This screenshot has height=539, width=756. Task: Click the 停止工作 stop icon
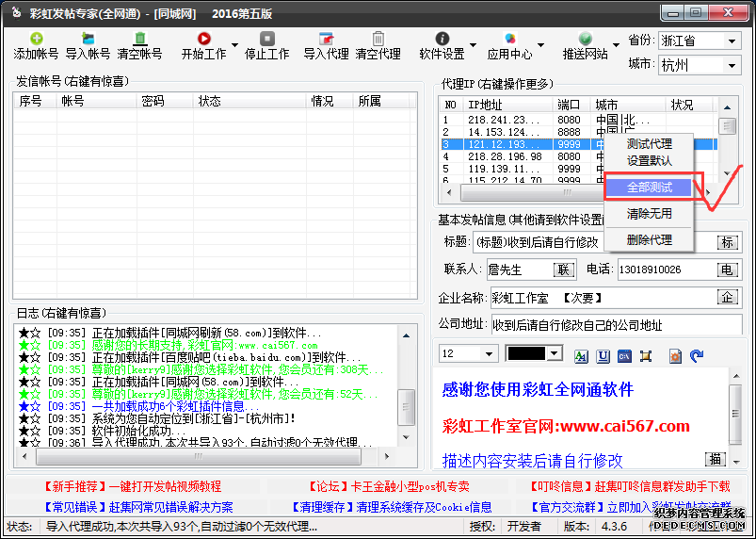tap(267, 39)
